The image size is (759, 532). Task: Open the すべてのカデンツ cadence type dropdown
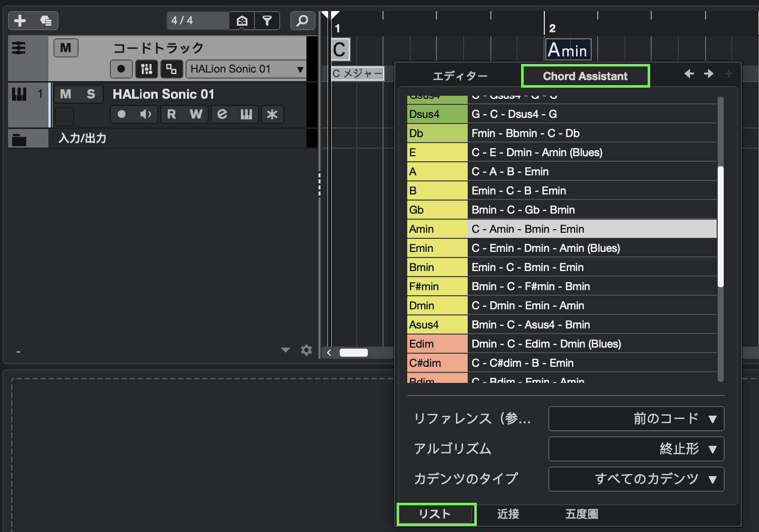[x=636, y=479]
